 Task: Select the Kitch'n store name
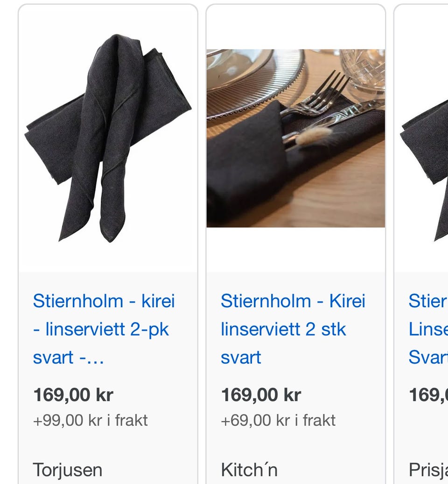[249, 470]
